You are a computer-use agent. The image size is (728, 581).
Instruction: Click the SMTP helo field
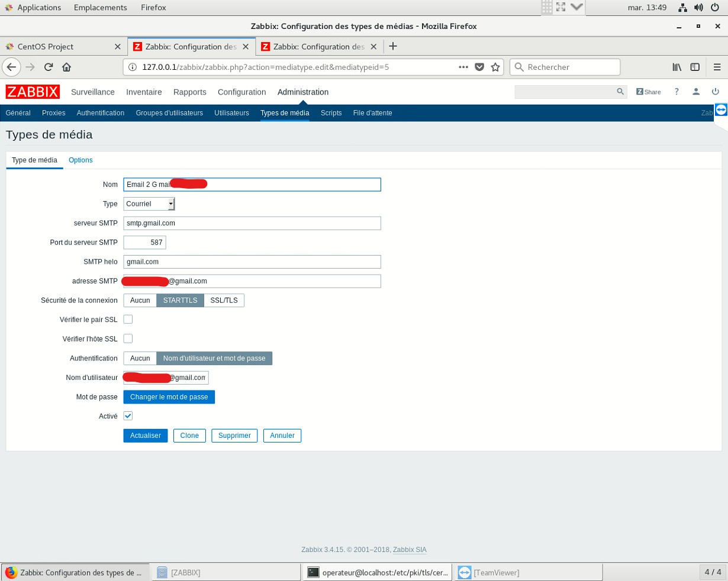coord(252,262)
